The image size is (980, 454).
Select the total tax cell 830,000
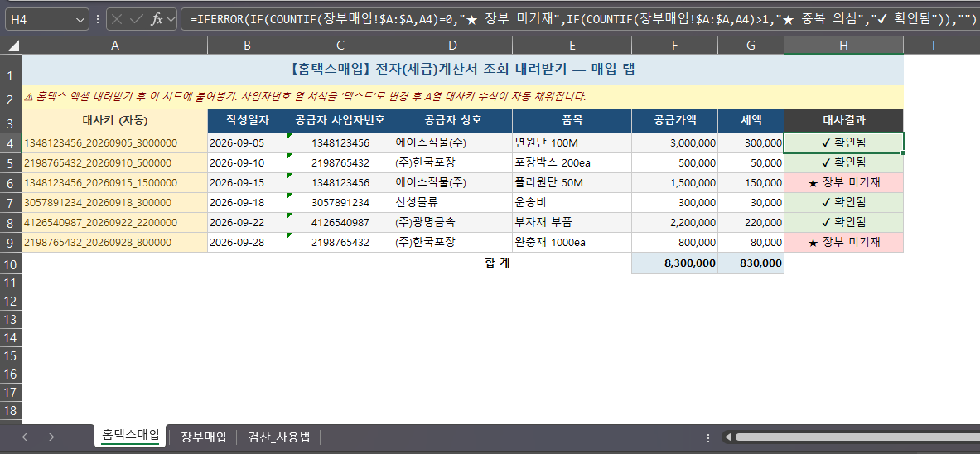click(x=751, y=263)
